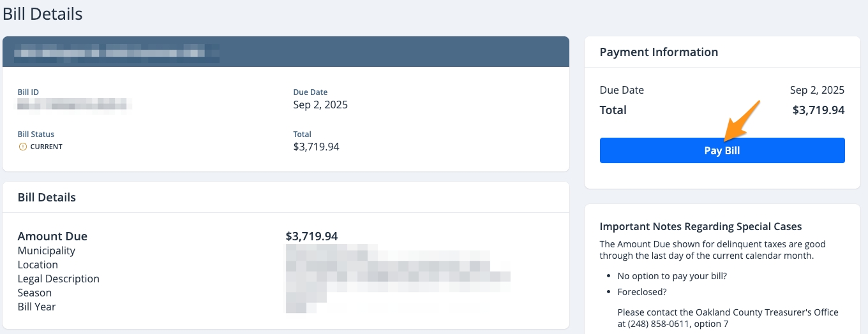868x334 pixels.
Task: Click the blurred header bar of the bill card
Action: tap(286, 52)
